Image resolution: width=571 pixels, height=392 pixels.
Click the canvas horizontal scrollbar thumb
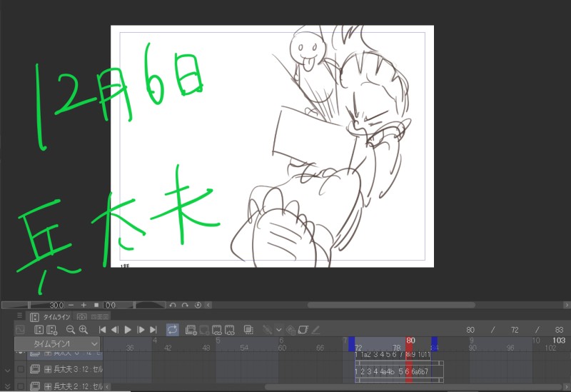(391, 305)
